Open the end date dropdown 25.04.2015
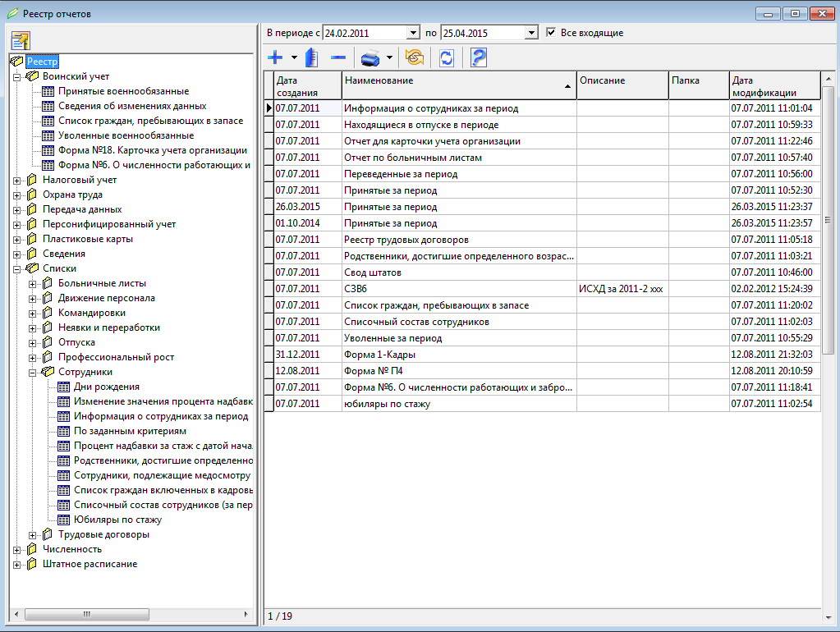The height and width of the screenshot is (632, 840). (x=531, y=33)
